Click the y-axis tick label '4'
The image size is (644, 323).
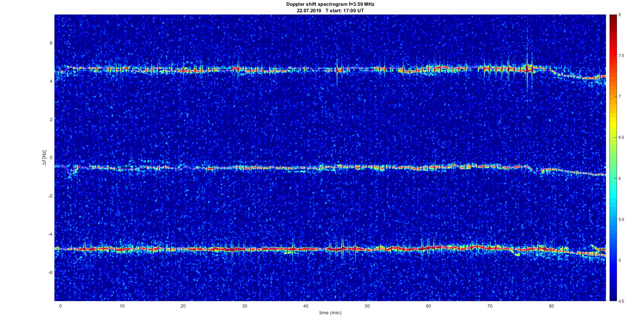click(x=51, y=81)
